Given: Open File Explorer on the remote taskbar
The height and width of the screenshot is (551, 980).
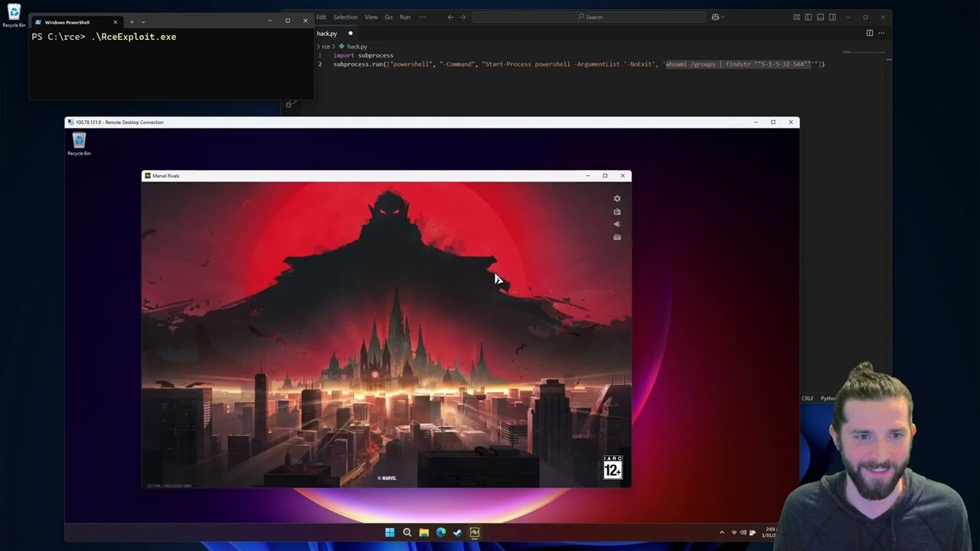Looking at the screenshot, I should (423, 533).
